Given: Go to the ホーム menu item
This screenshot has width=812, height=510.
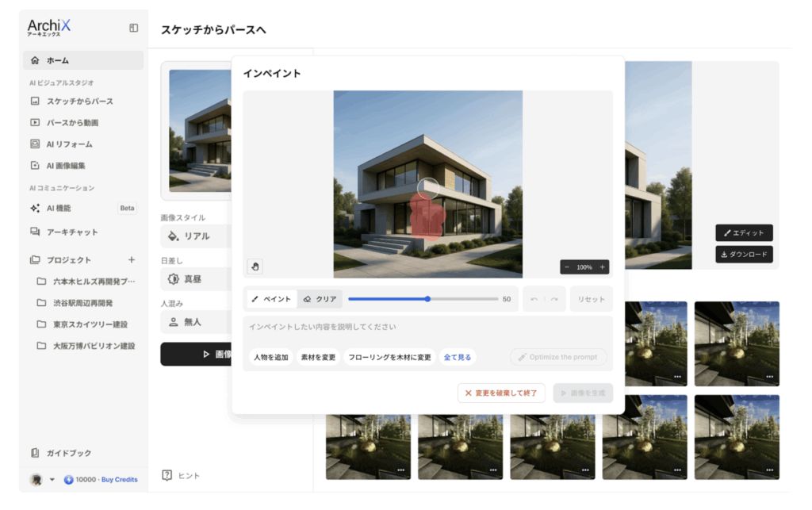Looking at the screenshot, I should tap(82, 60).
